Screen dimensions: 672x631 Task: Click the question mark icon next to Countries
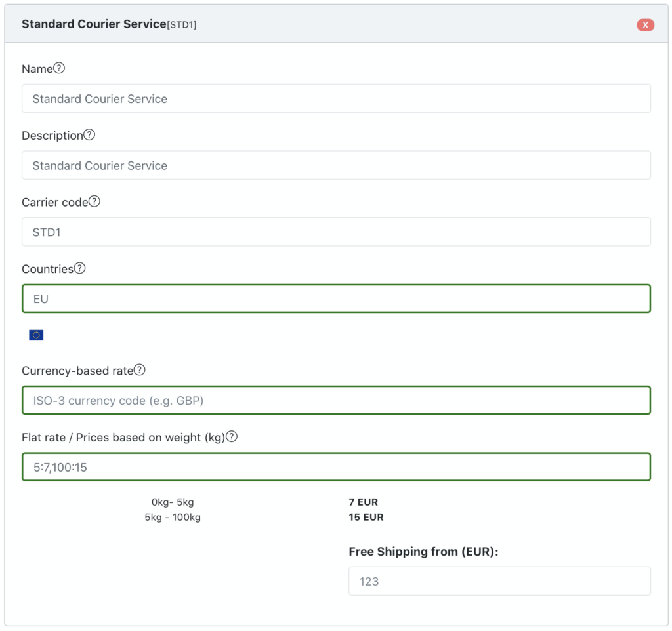pyautogui.click(x=79, y=268)
